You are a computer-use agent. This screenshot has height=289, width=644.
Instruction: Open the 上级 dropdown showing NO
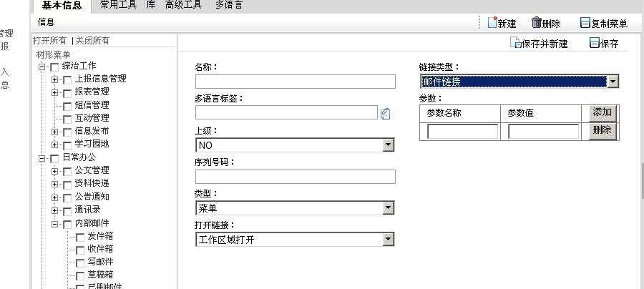(388, 144)
